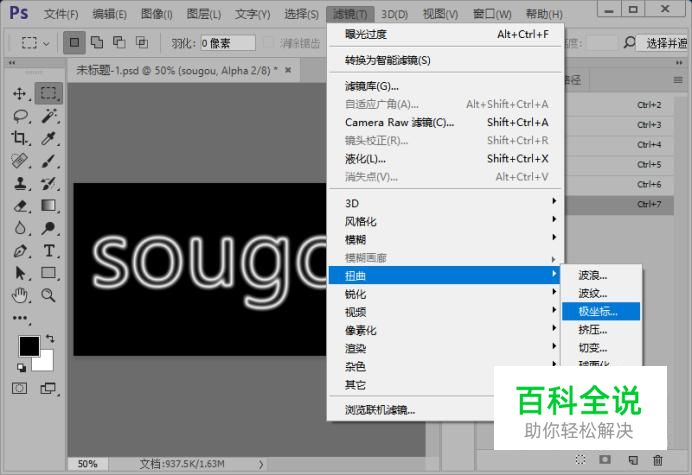Save selection as channel icon
The height and width of the screenshot is (475, 692).
coord(605,460)
